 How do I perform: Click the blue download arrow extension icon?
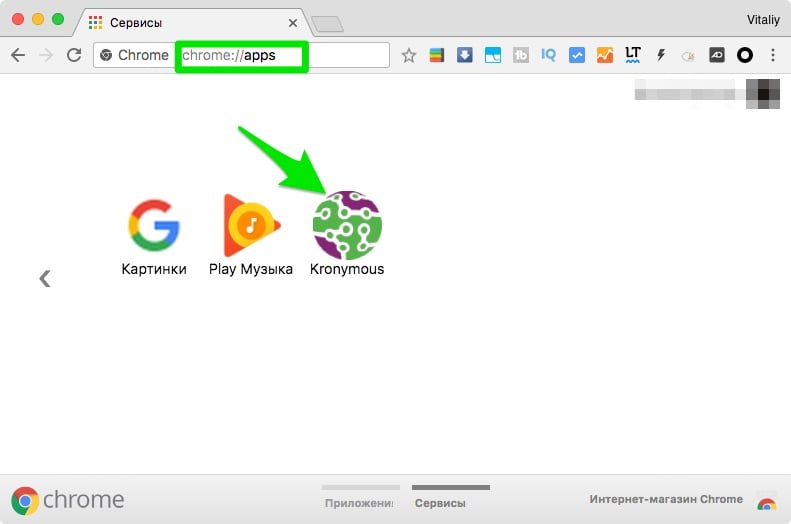click(464, 56)
